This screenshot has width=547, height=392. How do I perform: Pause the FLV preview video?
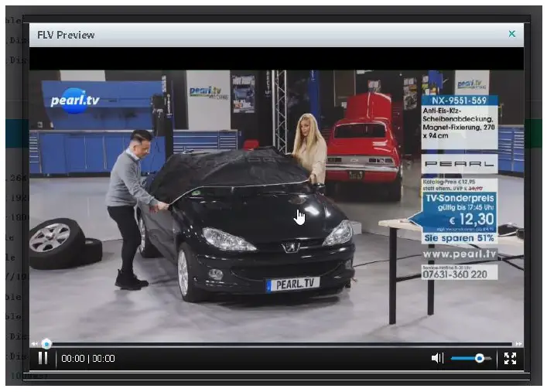(43, 358)
